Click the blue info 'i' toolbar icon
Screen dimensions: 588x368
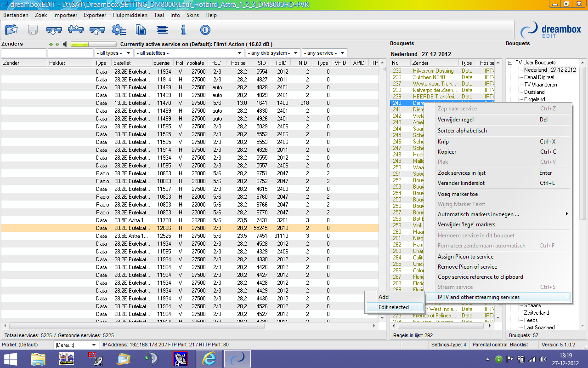click(x=183, y=30)
